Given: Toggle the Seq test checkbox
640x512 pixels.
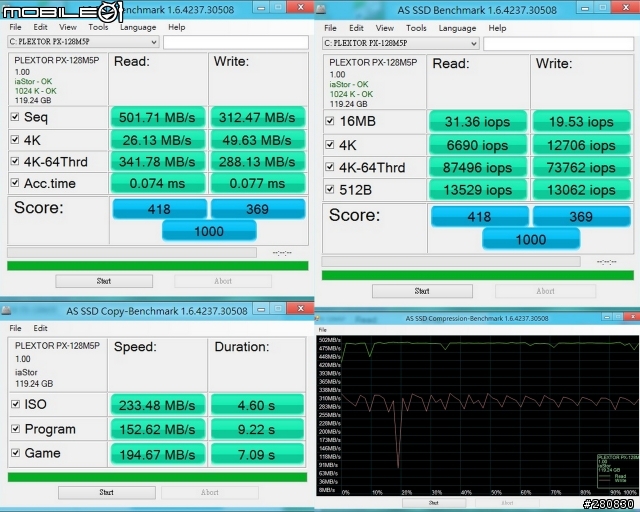Looking at the screenshot, I should pyautogui.click(x=15, y=117).
